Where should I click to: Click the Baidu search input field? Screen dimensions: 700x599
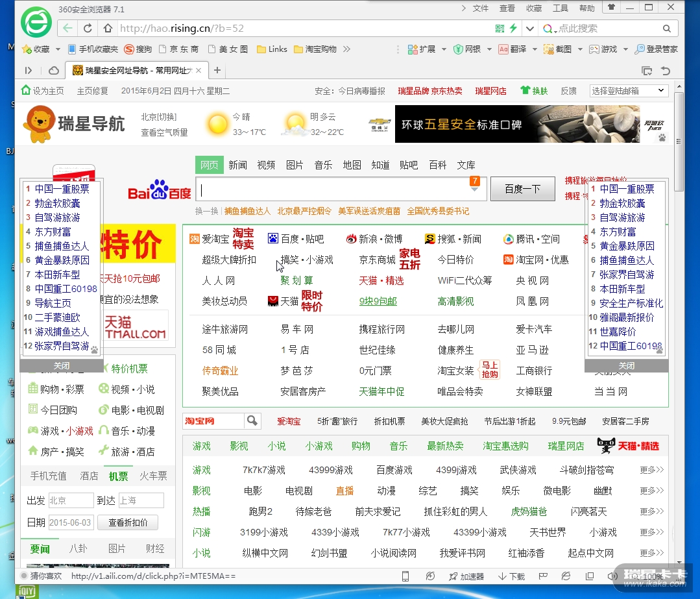click(331, 190)
